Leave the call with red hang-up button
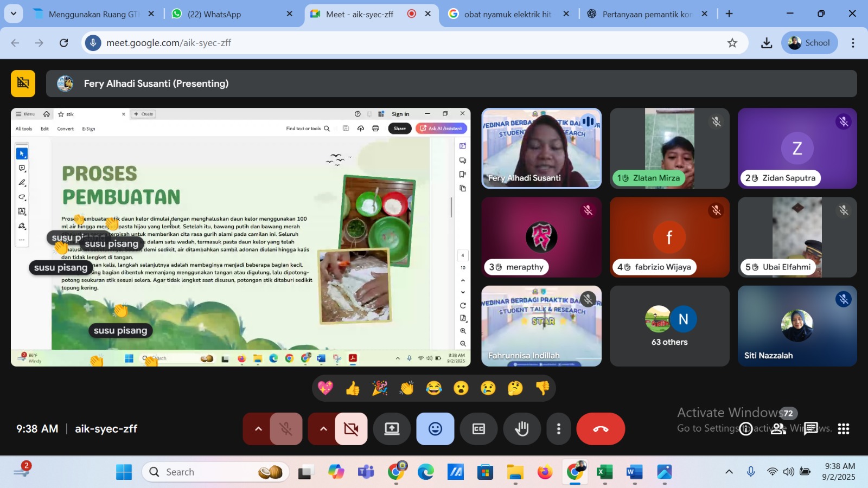 pos(601,429)
